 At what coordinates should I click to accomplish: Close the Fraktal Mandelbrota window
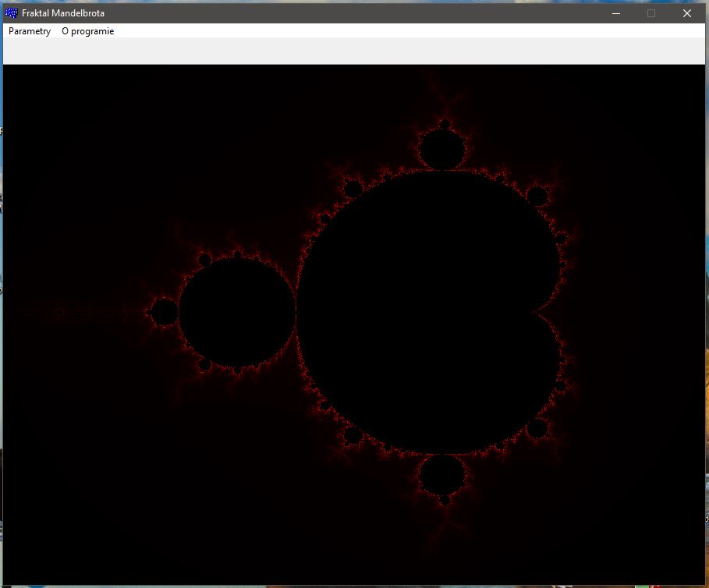coord(686,13)
